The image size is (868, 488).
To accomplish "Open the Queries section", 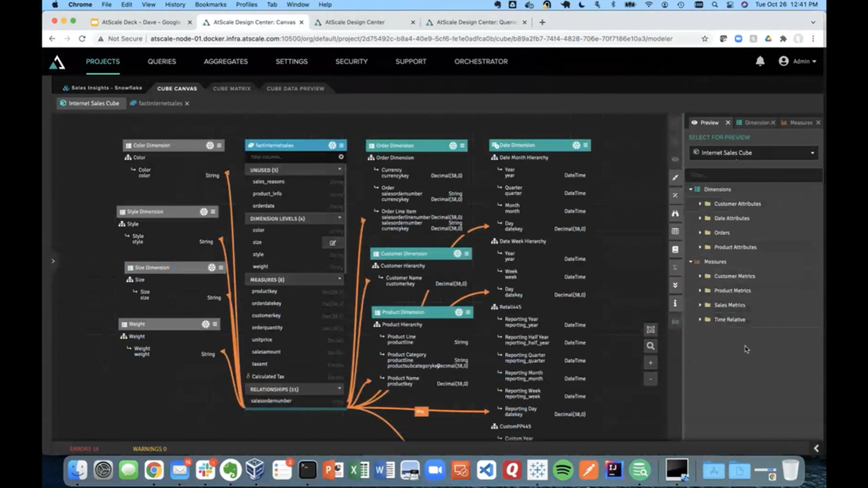I will (162, 61).
